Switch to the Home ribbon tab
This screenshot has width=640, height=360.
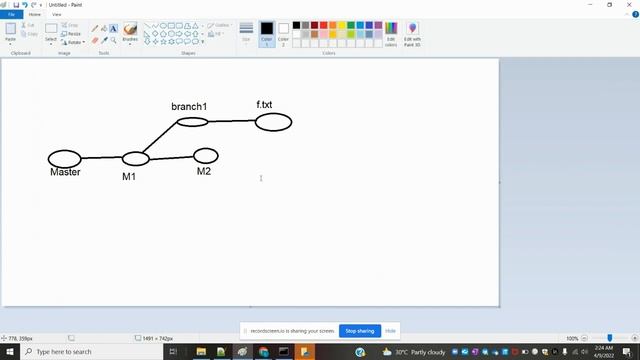click(35, 14)
